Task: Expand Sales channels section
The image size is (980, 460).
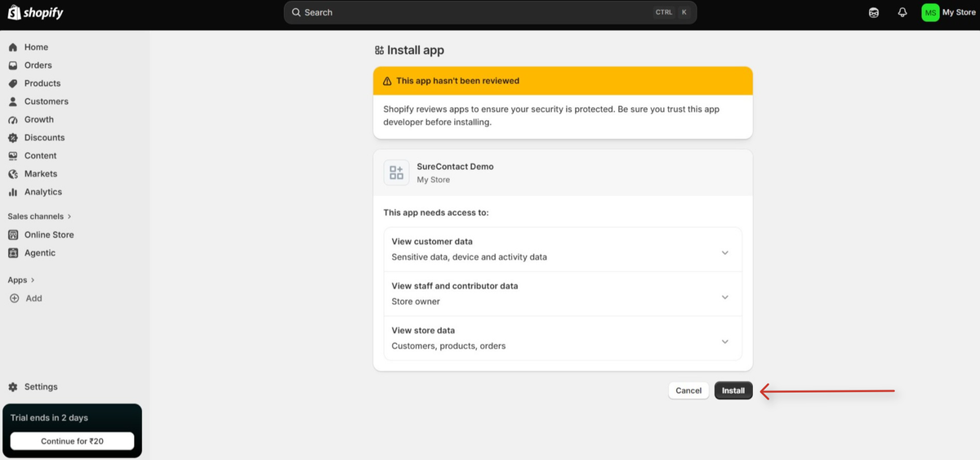Action: (x=39, y=217)
